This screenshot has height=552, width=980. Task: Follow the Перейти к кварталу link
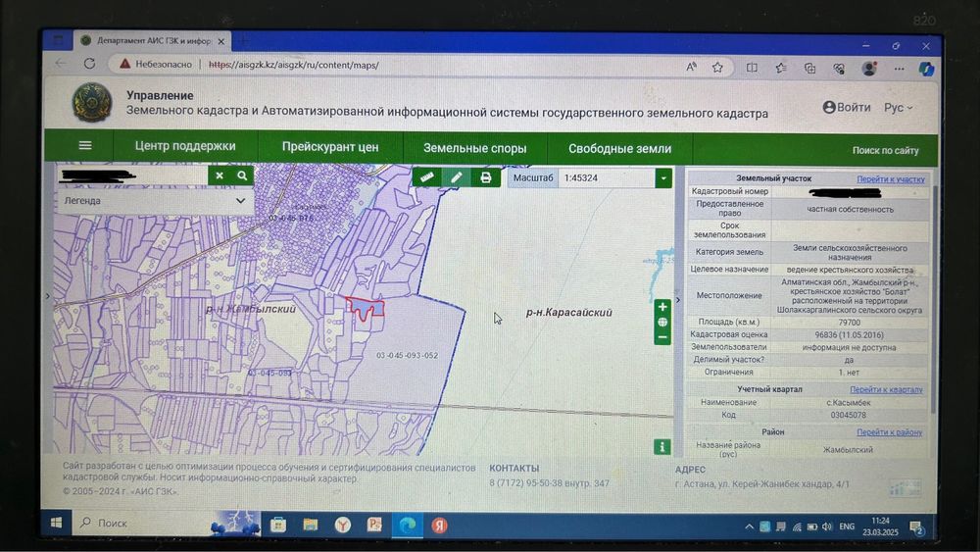[x=886, y=389]
